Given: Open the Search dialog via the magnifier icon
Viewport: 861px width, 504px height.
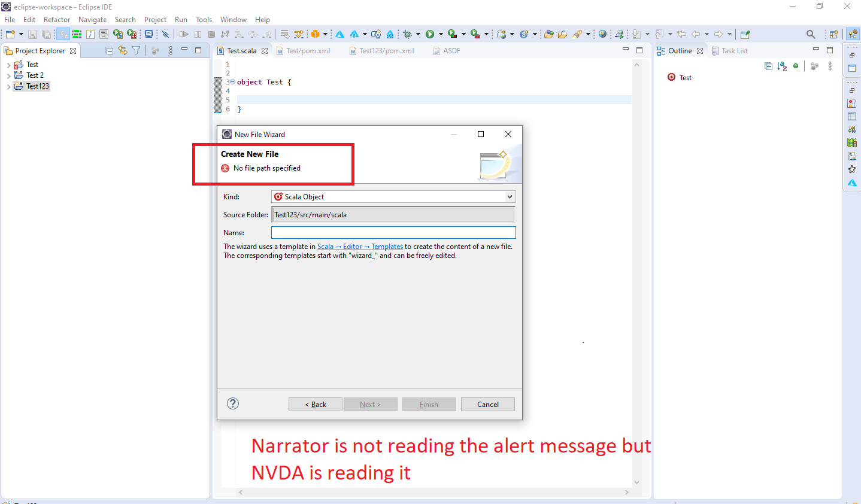Looking at the screenshot, I should coord(810,34).
